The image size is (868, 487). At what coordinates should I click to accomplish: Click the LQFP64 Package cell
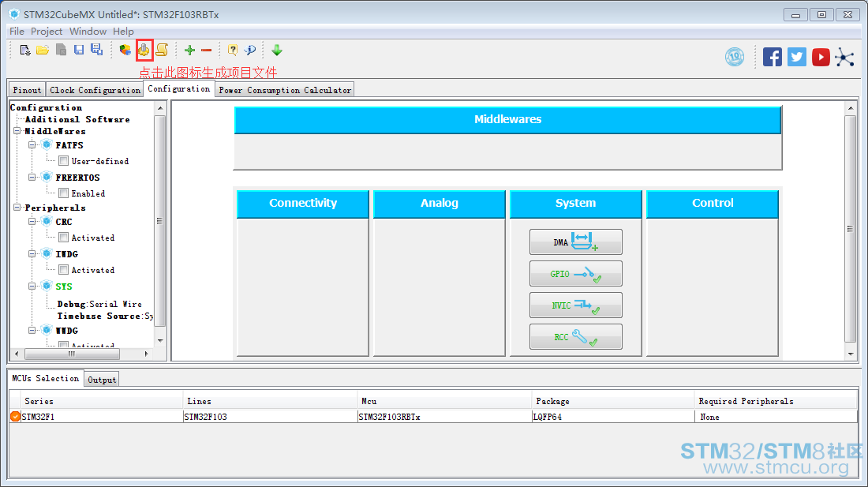(x=612, y=417)
